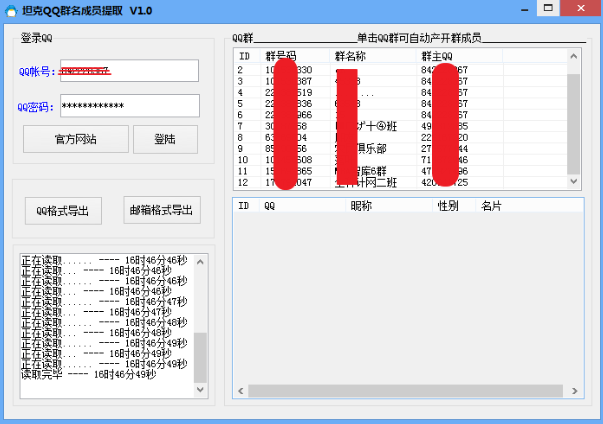The width and height of the screenshot is (603, 424).
Task: Select group row 12 ending 计网二班
Action: point(400,183)
